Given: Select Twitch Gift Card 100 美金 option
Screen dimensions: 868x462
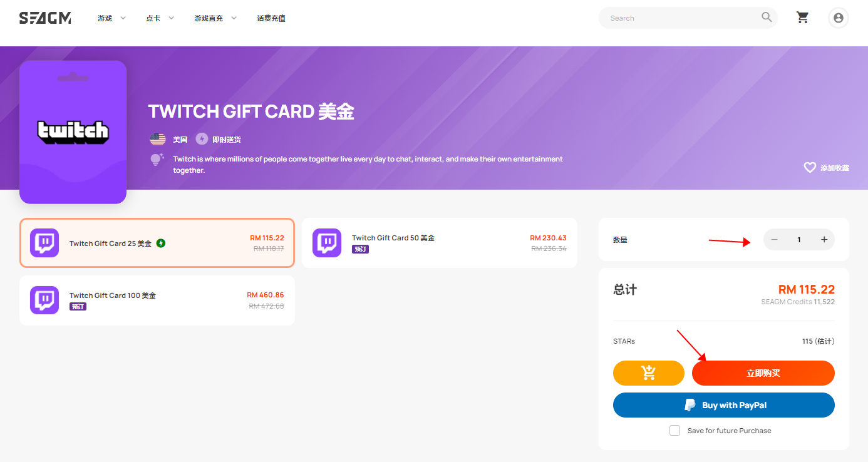Looking at the screenshot, I should (157, 300).
